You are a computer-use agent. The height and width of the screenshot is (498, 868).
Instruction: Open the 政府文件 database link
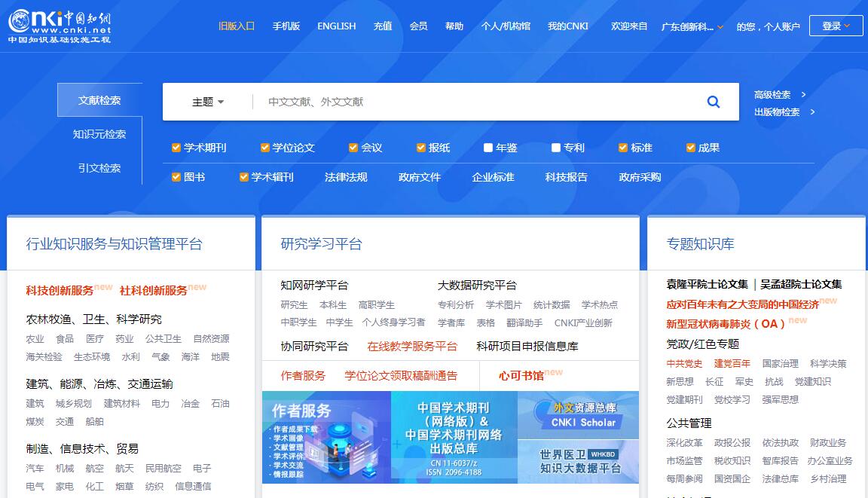(x=420, y=177)
